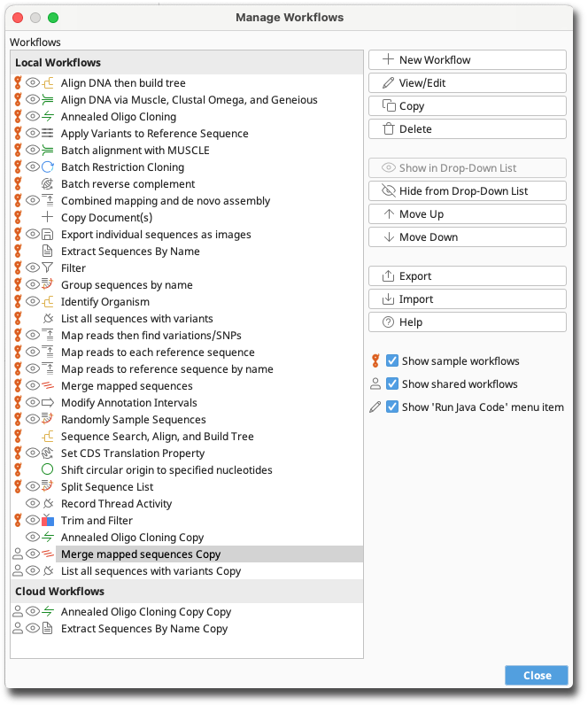588x705 pixels.
Task: Click the green circle icon for Shift circular origin
Action: pyautogui.click(x=48, y=469)
